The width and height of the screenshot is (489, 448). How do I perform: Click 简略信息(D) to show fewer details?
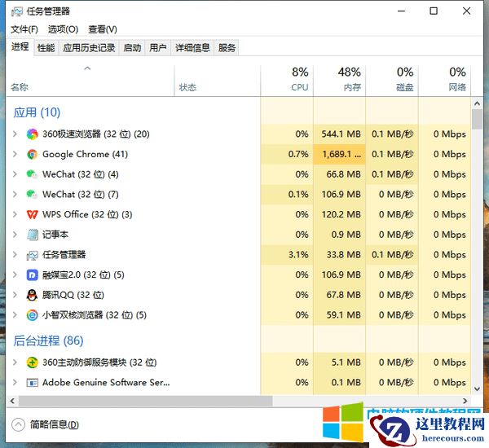click(55, 424)
